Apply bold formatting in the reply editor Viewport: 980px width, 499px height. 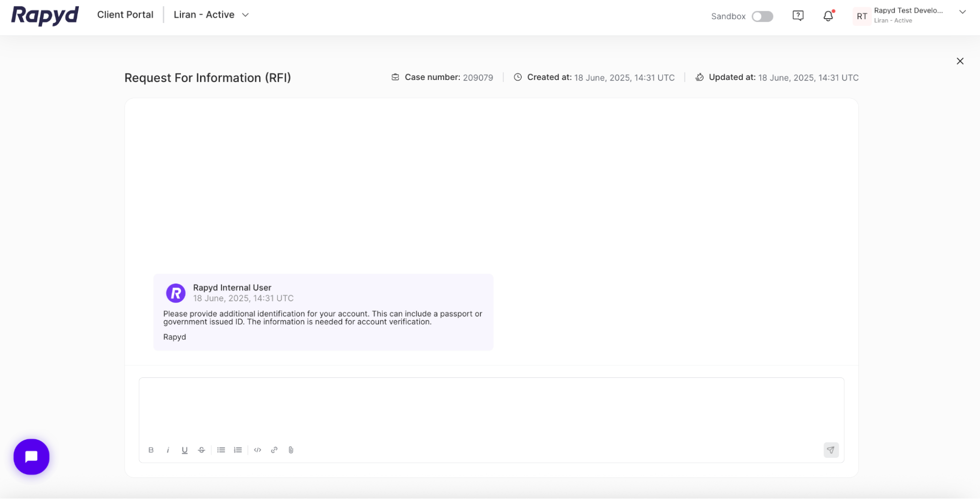[x=151, y=450]
